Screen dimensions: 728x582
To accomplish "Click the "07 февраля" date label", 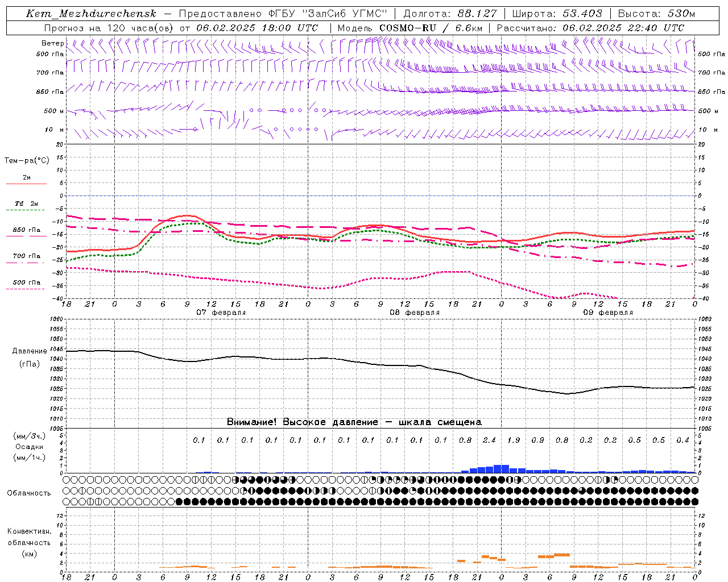I will click(221, 313).
